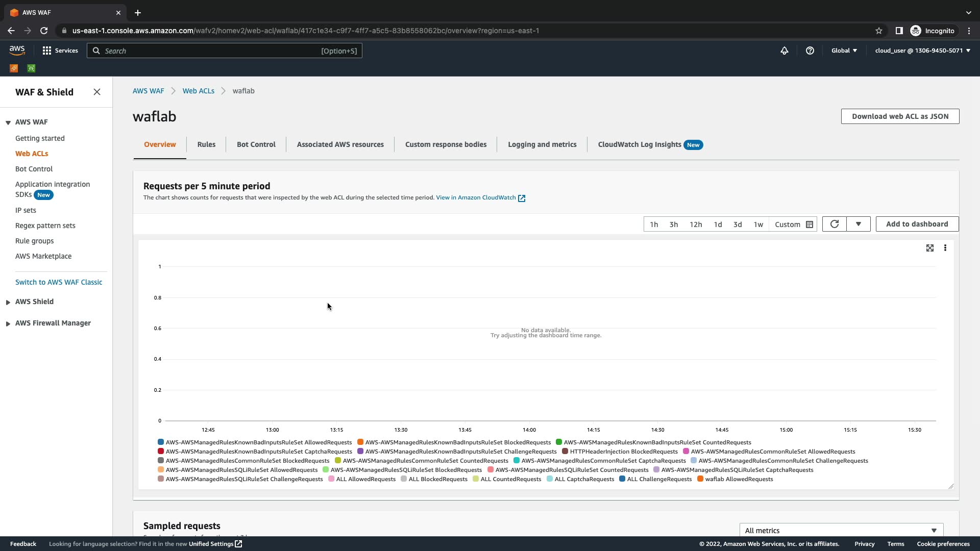Toggle waflab AllowedRequests legend series
The height and width of the screenshot is (551, 980).
coord(739,479)
